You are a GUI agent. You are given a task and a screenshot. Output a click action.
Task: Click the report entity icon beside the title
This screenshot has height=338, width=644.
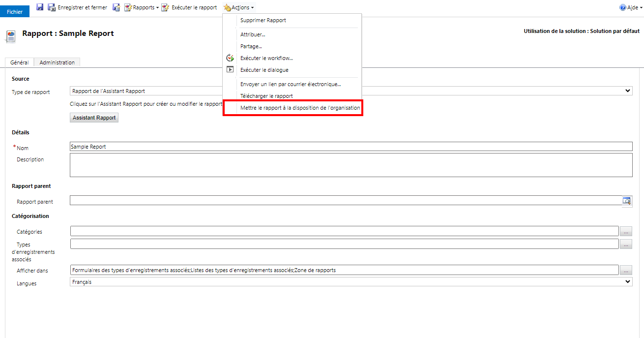pos(10,36)
